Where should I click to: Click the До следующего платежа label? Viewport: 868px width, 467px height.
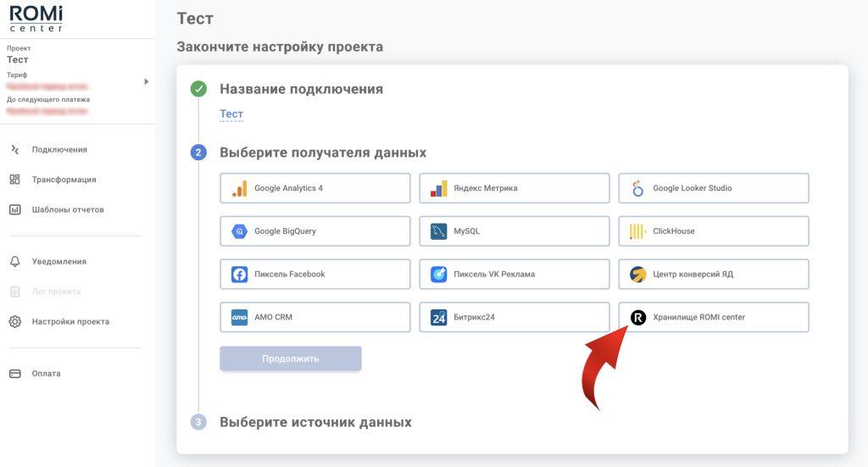click(48, 100)
